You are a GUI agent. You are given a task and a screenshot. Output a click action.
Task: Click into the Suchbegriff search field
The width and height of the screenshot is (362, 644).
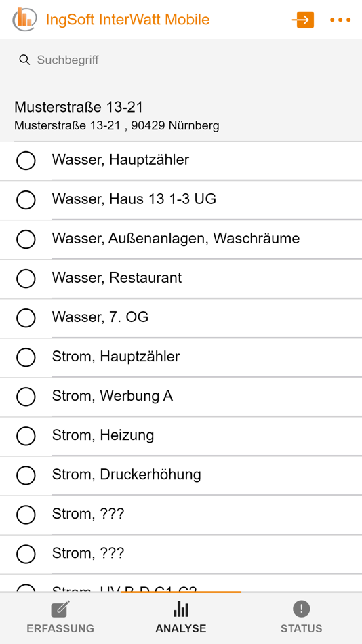(x=181, y=60)
